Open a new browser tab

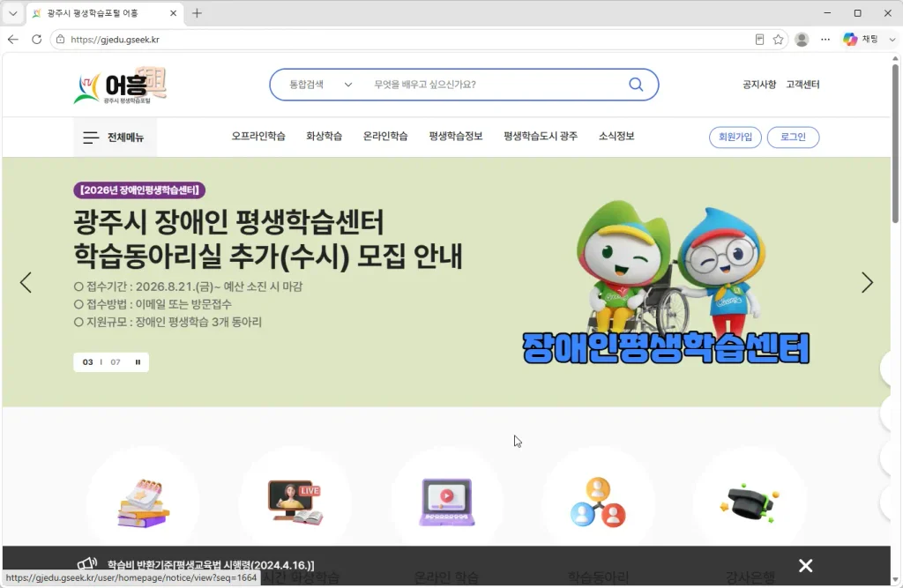[x=197, y=12]
